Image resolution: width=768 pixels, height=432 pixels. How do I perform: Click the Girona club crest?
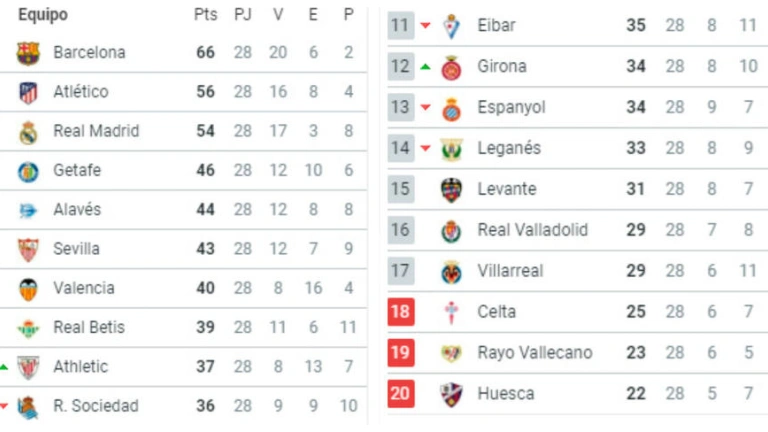pyautogui.click(x=452, y=67)
